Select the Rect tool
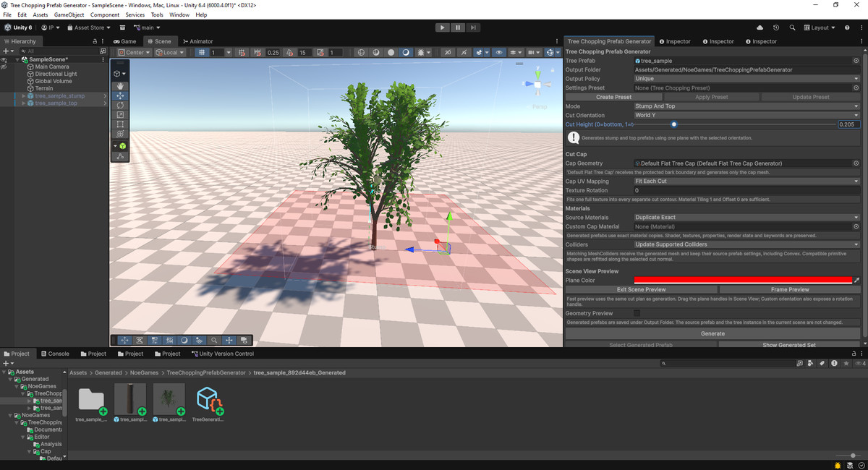 point(120,124)
